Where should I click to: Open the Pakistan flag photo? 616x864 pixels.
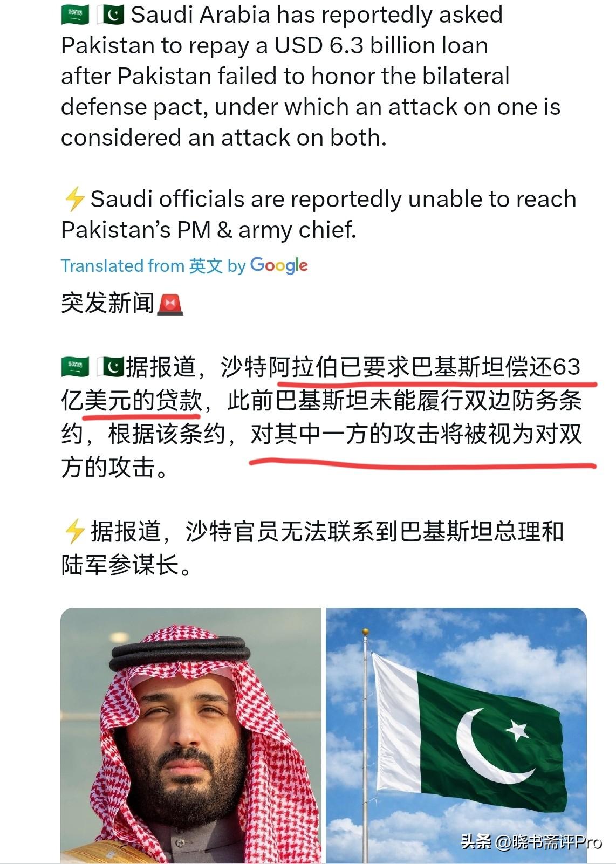tap(456, 736)
